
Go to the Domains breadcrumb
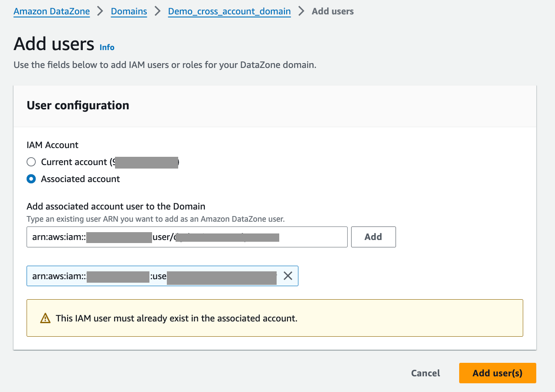(129, 11)
